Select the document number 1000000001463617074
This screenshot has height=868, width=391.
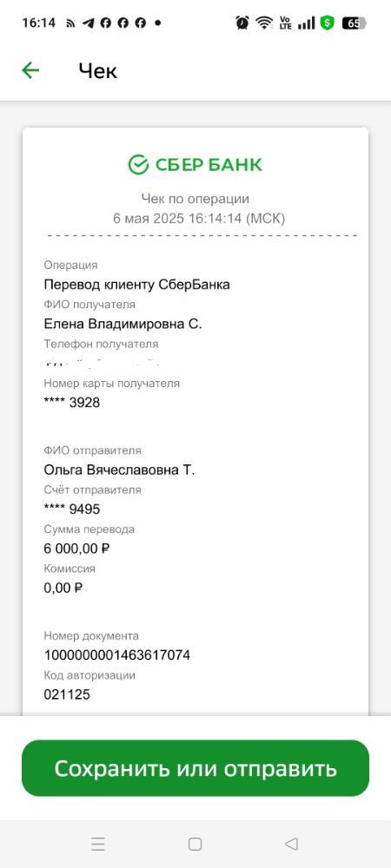[x=116, y=655]
